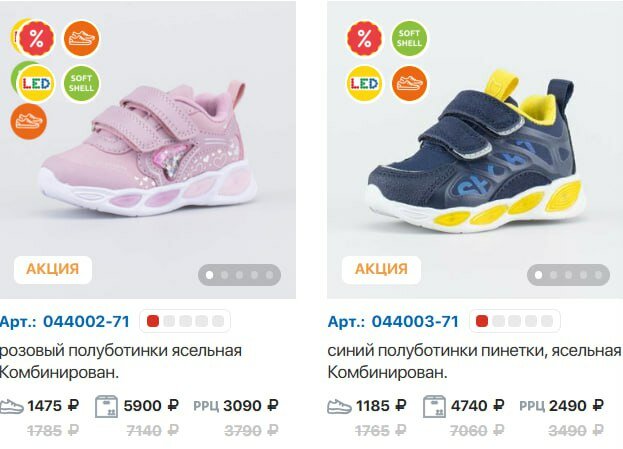The width and height of the screenshot is (623, 449).
Task: Select second carousel dot on pink shoe image
Action: point(224,275)
